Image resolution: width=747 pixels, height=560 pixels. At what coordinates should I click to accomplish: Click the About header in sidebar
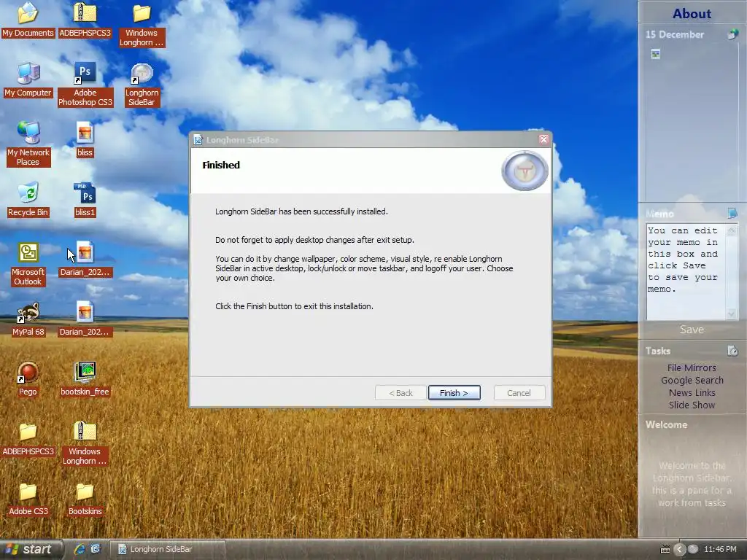692,13
